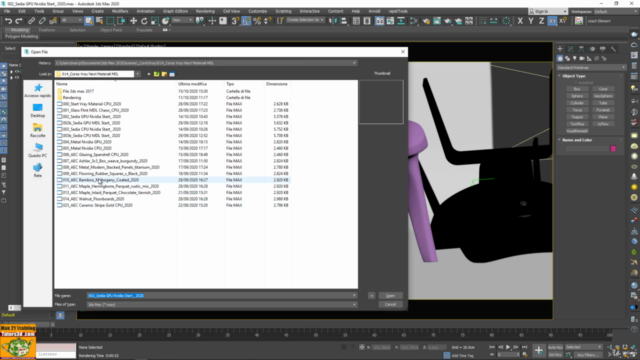The width and height of the screenshot is (640, 360).
Task: Click the Redo arrow in main toolbar
Action: pos(19,21)
